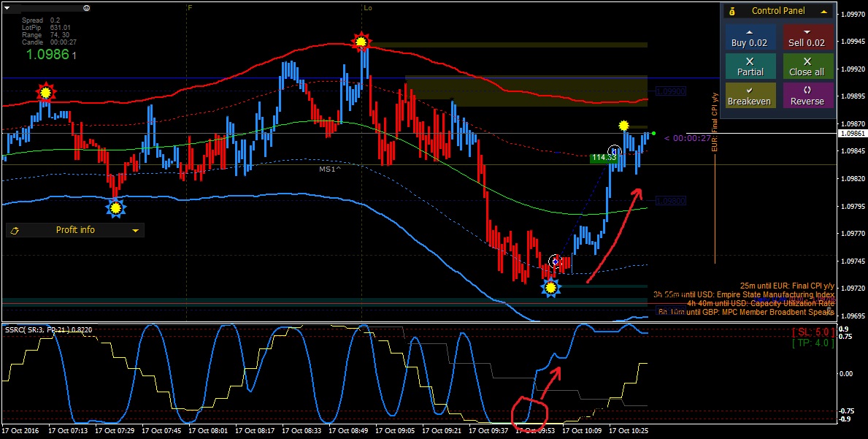Click the Control Panel title text

tap(777, 11)
